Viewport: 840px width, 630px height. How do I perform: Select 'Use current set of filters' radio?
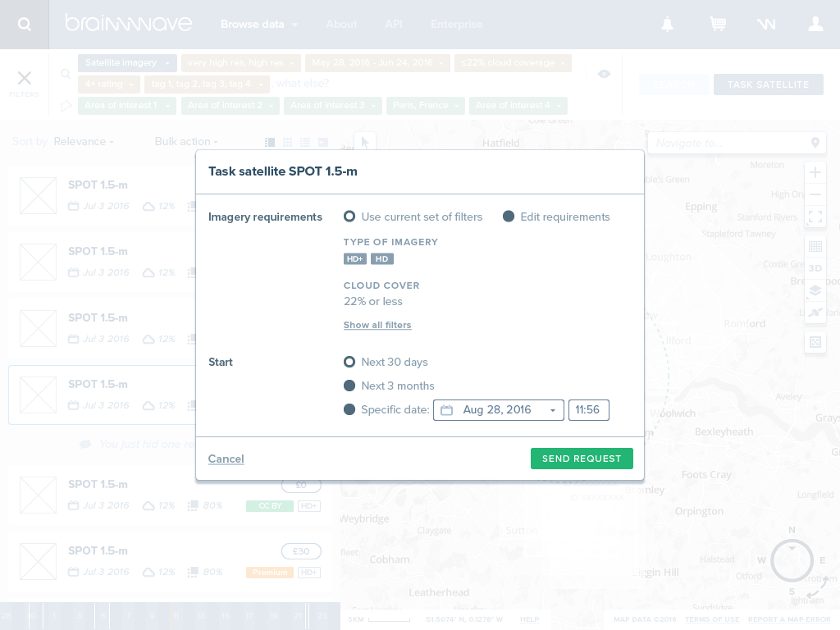[349, 217]
